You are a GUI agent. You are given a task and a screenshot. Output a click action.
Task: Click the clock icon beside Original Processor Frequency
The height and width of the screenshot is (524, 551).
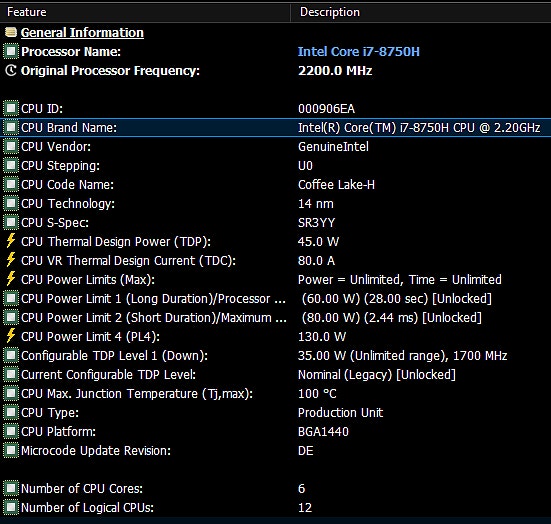[x=11, y=70]
